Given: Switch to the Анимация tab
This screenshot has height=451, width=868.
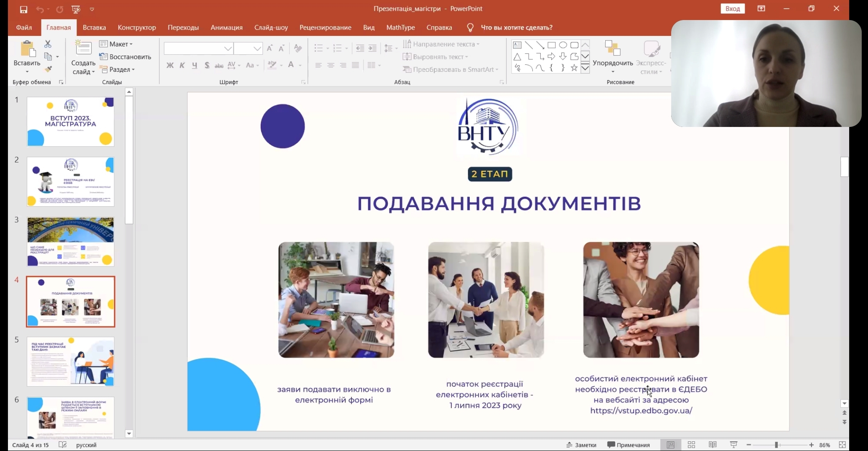Looking at the screenshot, I should coord(227,27).
